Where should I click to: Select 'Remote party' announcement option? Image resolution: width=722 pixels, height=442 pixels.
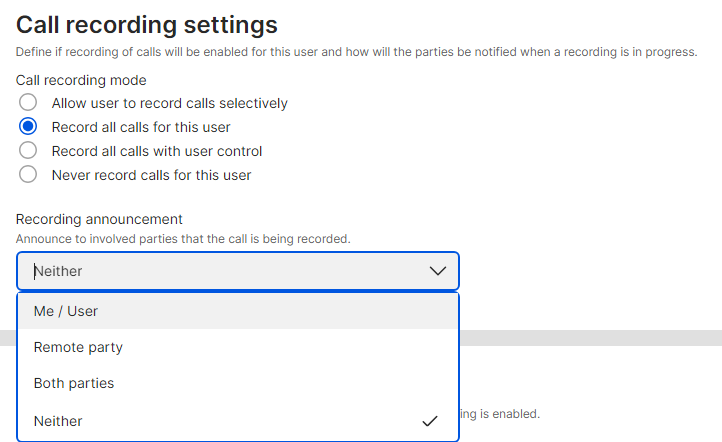(x=78, y=347)
